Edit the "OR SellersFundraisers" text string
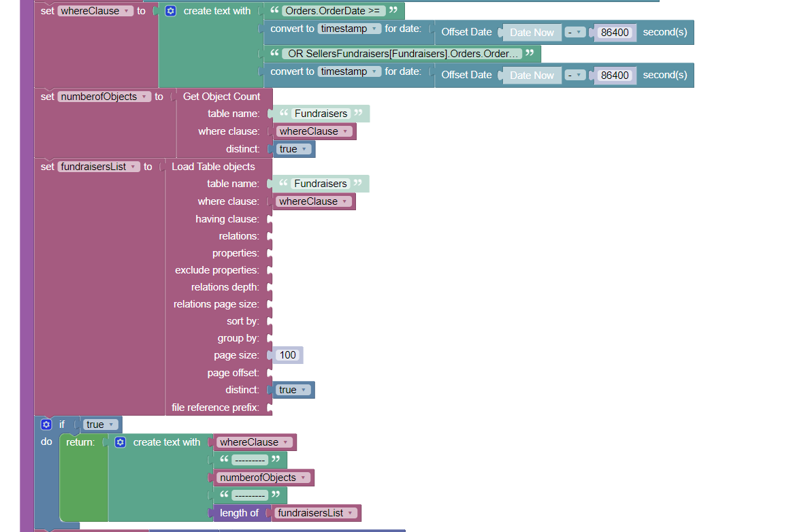Viewport: 810px width, 532px height. [404, 54]
